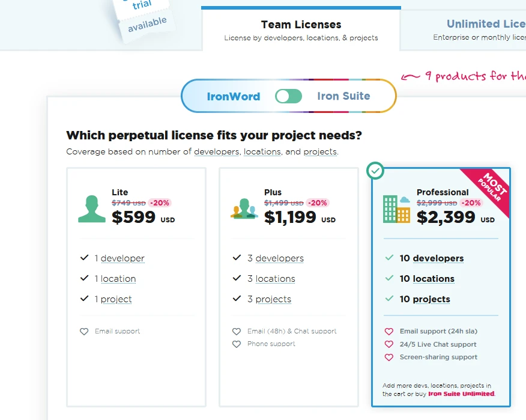526x420 pixels.
Task: Click the underlined 'locations' link in coverage text
Action: coord(262,152)
